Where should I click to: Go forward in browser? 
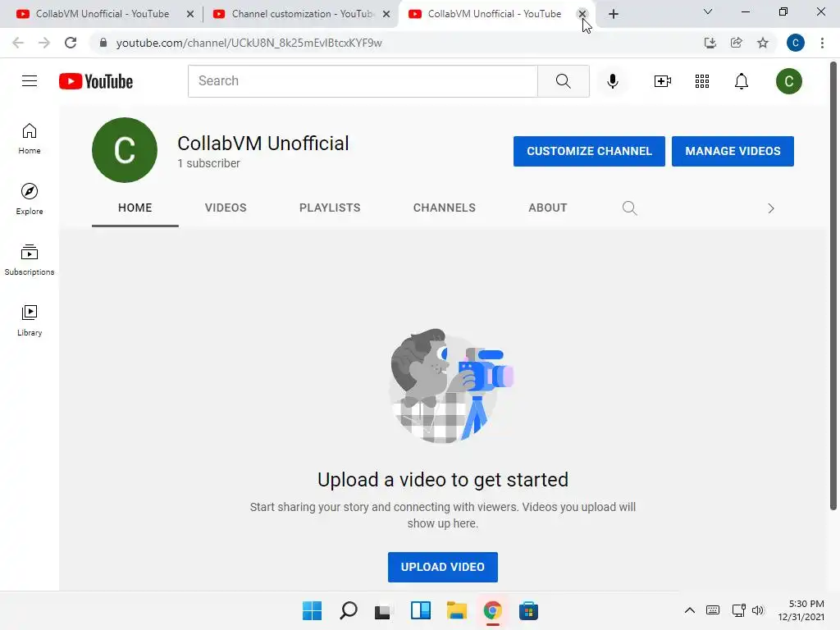coord(44,43)
